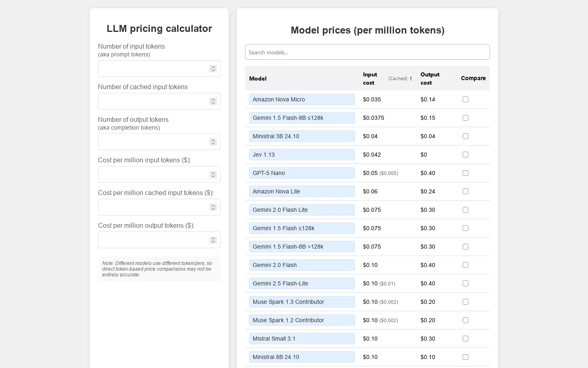The image size is (588, 368).
Task: Check Compare box for Muse Spark 1.2 Contributor
Action: pos(465,320)
